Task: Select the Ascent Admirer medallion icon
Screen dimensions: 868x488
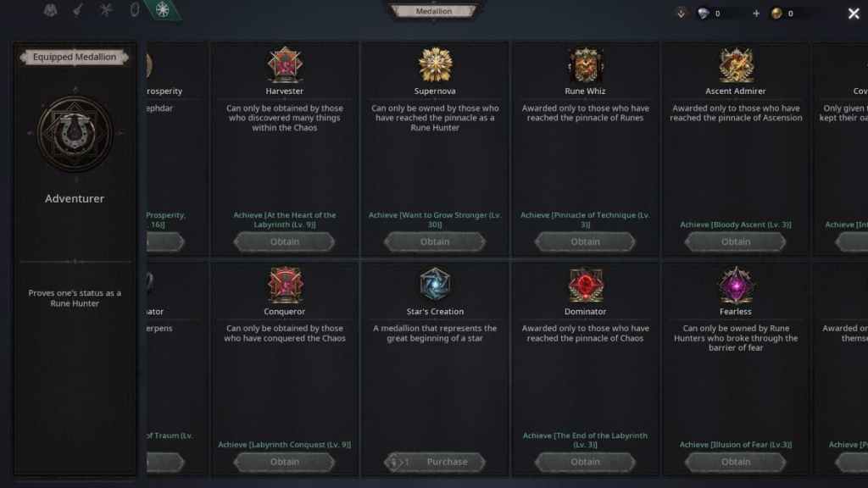Action: pyautogui.click(x=736, y=64)
